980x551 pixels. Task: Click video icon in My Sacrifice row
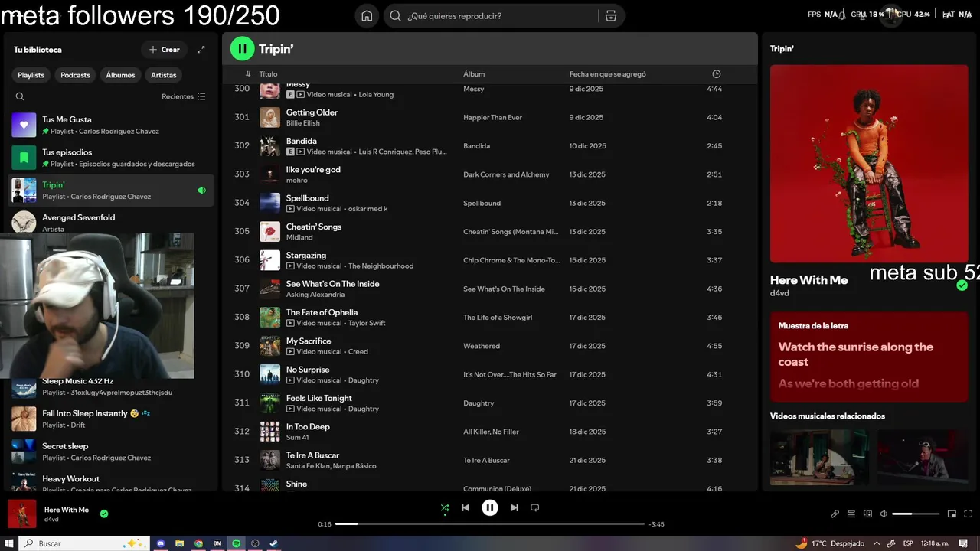pyautogui.click(x=290, y=352)
